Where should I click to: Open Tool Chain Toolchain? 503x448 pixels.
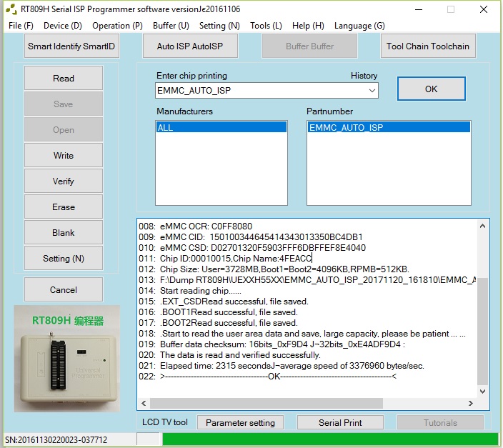428,46
